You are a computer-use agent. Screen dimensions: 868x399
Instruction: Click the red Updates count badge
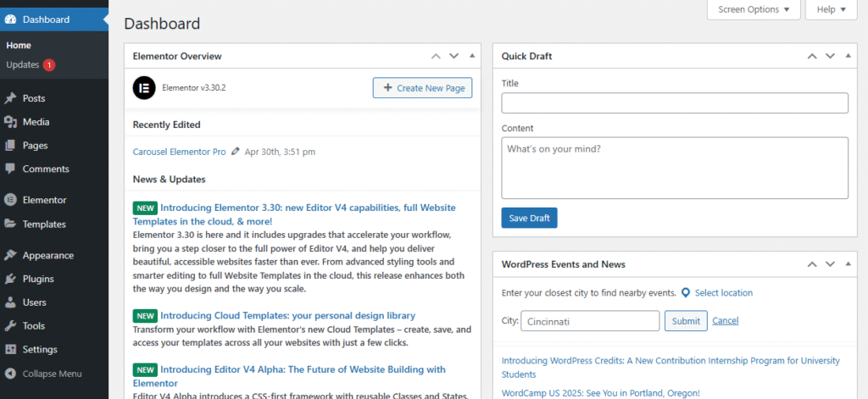click(48, 64)
